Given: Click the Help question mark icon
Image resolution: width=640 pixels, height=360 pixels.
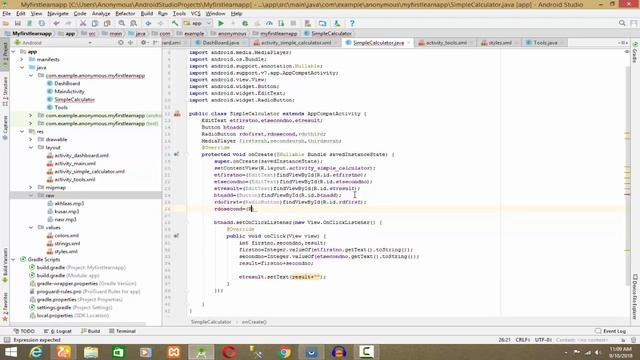Looking at the screenshot, I should click(x=352, y=23).
